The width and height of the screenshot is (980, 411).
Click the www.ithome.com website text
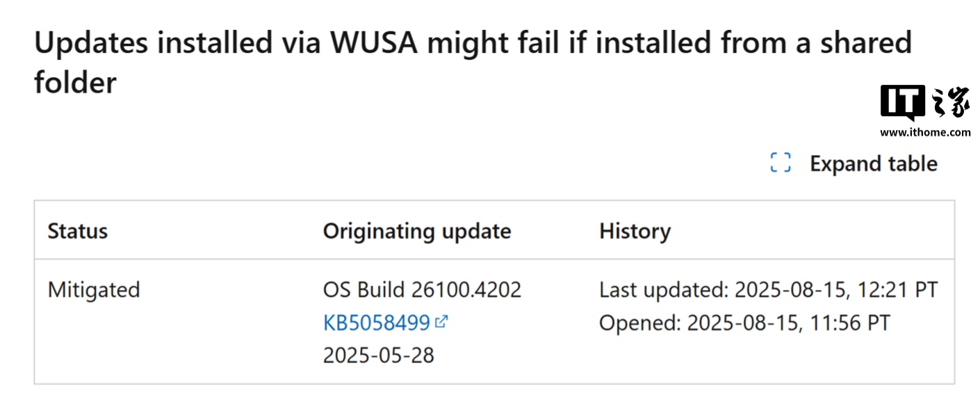click(925, 132)
